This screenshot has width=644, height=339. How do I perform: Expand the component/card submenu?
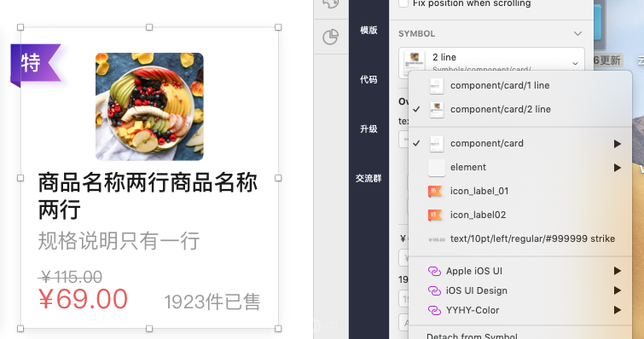pos(520,143)
